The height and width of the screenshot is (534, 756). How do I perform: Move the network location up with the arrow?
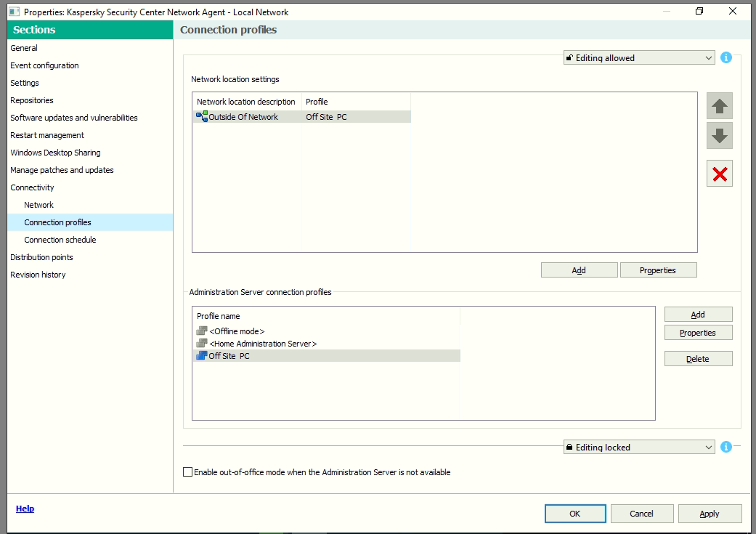tap(720, 105)
